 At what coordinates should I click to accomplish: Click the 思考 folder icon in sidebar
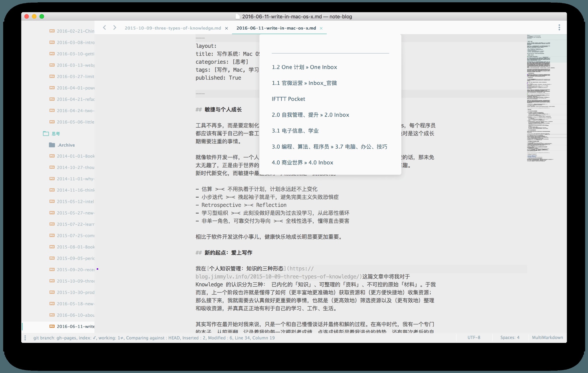[46, 134]
